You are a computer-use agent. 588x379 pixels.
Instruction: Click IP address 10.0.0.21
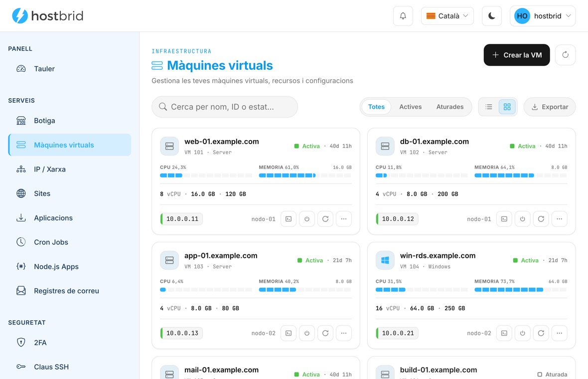(x=397, y=333)
